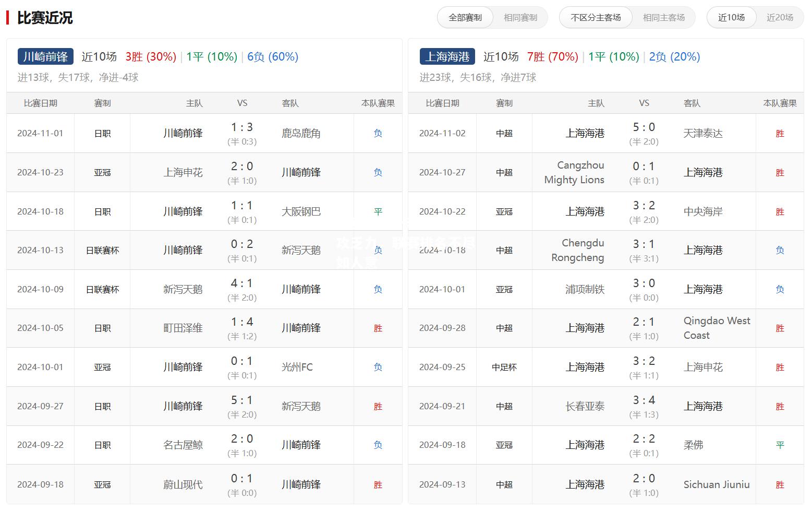
Task: Open Cangzhou Mighty Lions team link
Action: [x=574, y=172]
